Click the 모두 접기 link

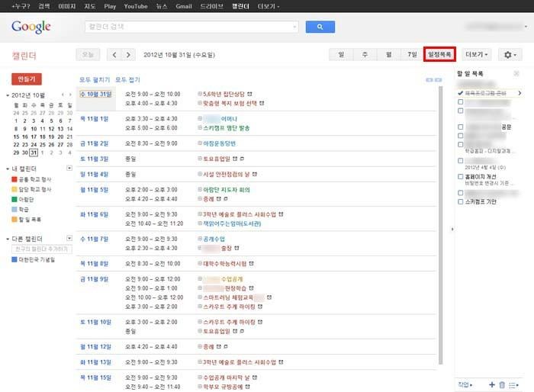[x=127, y=79]
